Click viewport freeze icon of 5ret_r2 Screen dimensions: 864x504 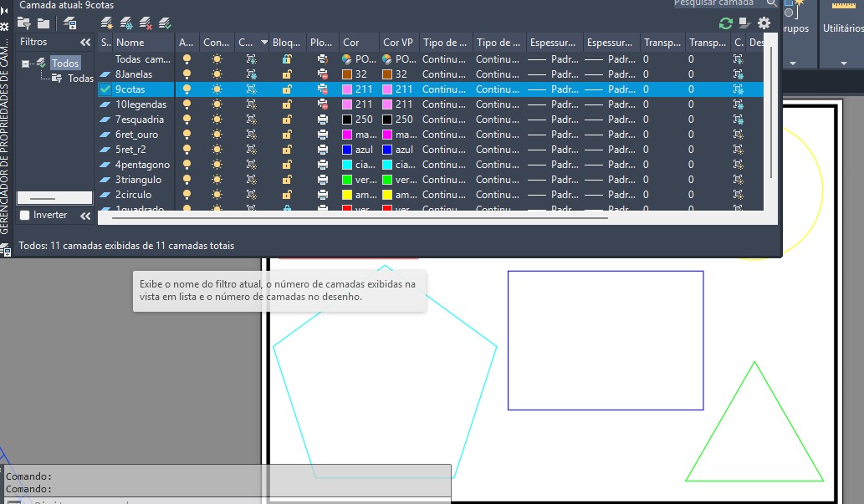click(x=251, y=150)
